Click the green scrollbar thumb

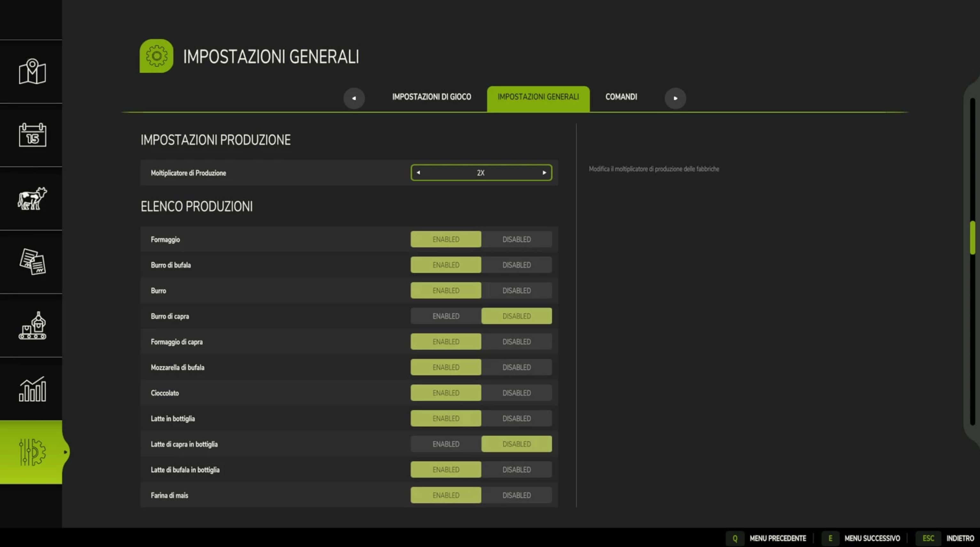[972, 238]
